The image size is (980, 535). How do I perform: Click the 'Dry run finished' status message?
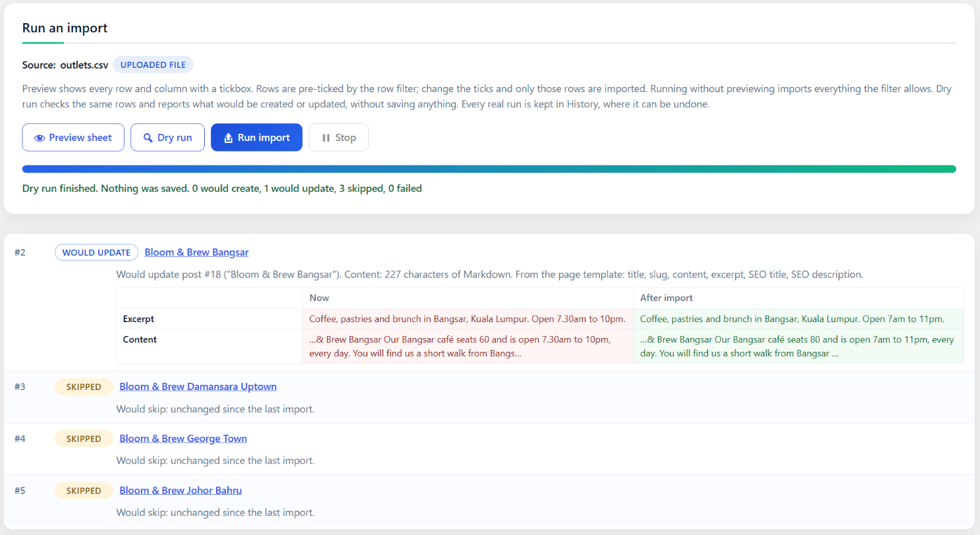[x=222, y=188]
